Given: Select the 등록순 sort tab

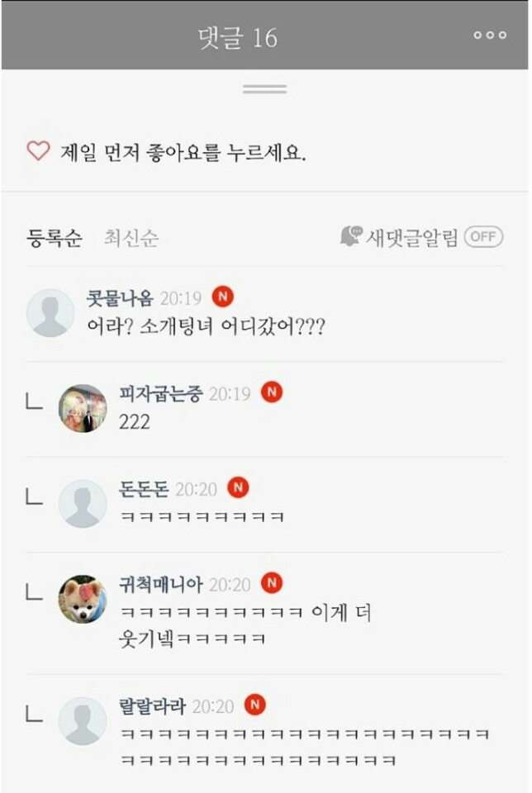Looking at the screenshot, I should point(55,239).
